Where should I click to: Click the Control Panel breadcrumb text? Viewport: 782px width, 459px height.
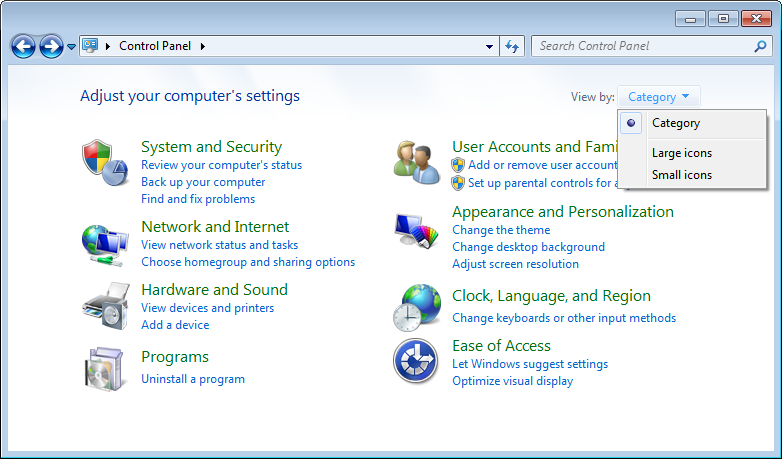(155, 46)
